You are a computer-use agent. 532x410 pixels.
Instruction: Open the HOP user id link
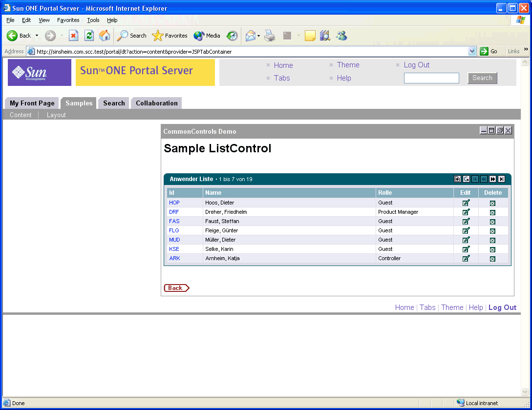click(174, 203)
